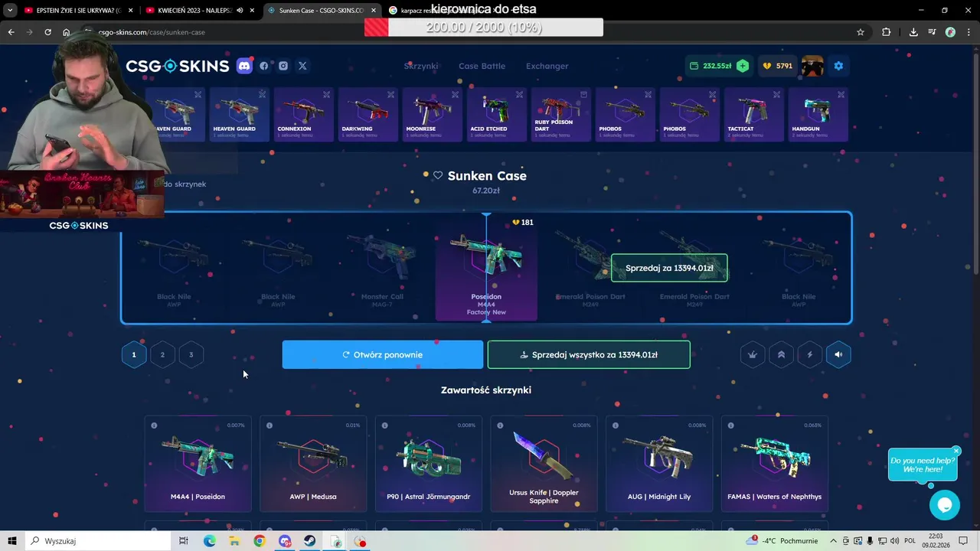Image resolution: width=980 pixels, height=551 pixels.
Task: Click 'Otwórz ponownie' button
Action: pos(383,354)
